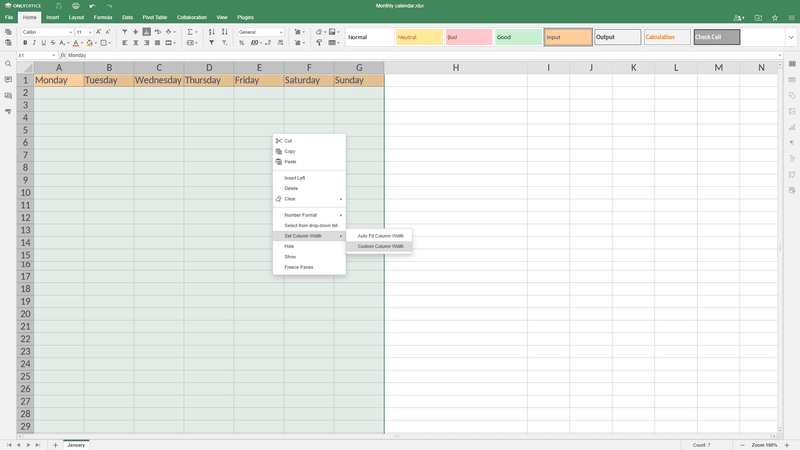Open the font size dropdown
This screenshot has height=450, width=800.
coord(90,32)
